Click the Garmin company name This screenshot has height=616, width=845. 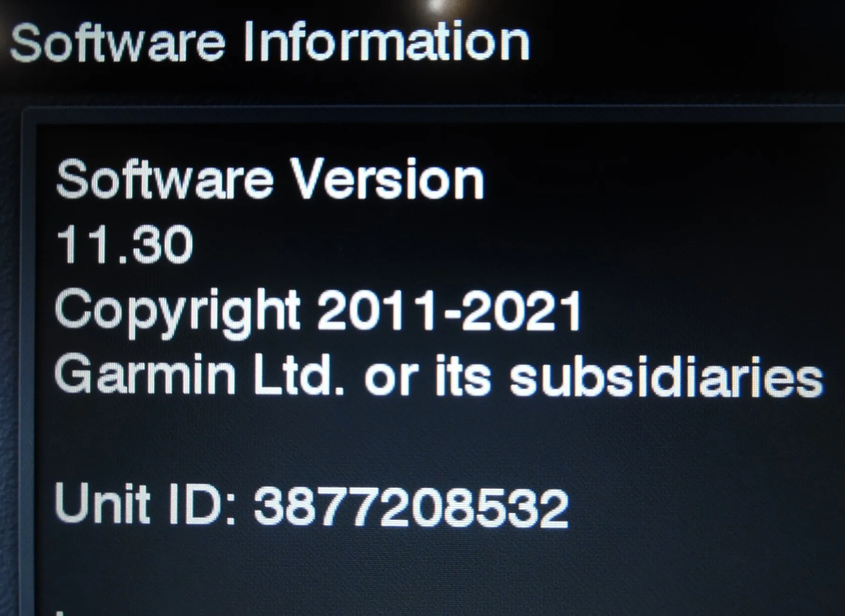click(145, 375)
